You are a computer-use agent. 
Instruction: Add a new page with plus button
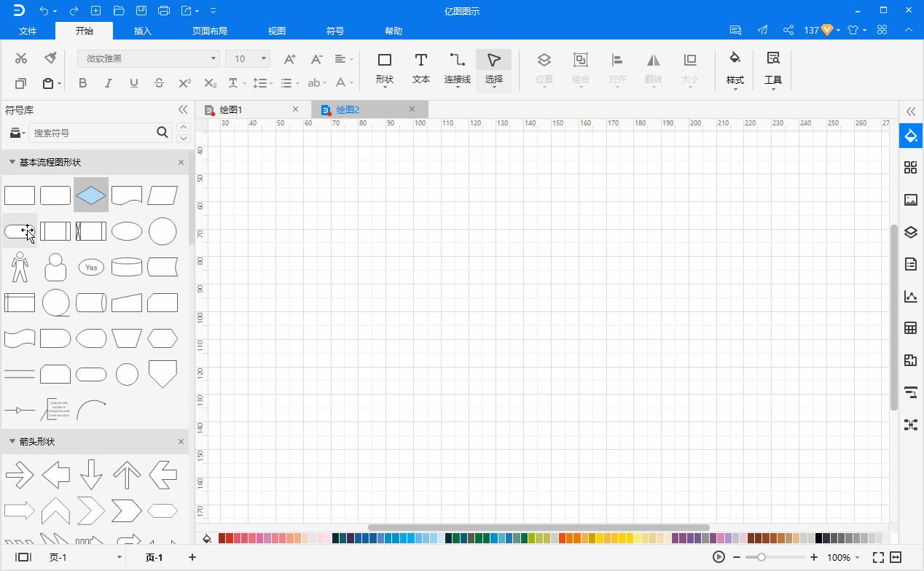tap(192, 557)
